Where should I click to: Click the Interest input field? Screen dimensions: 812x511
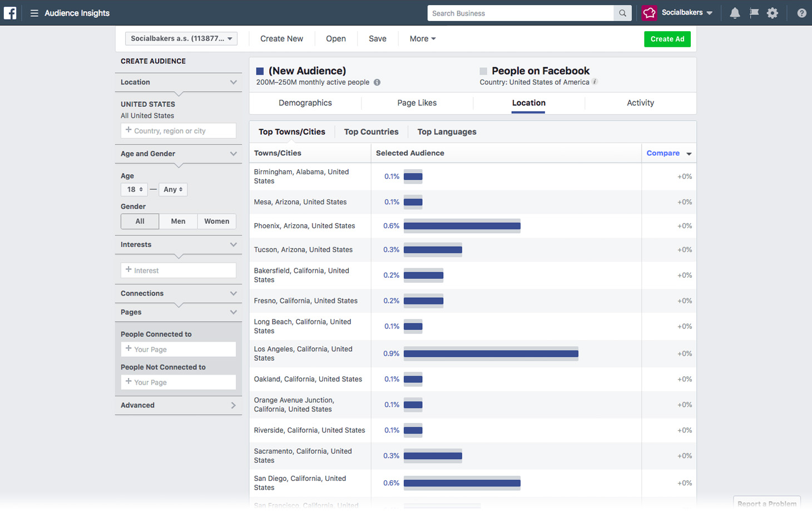(179, 271)
